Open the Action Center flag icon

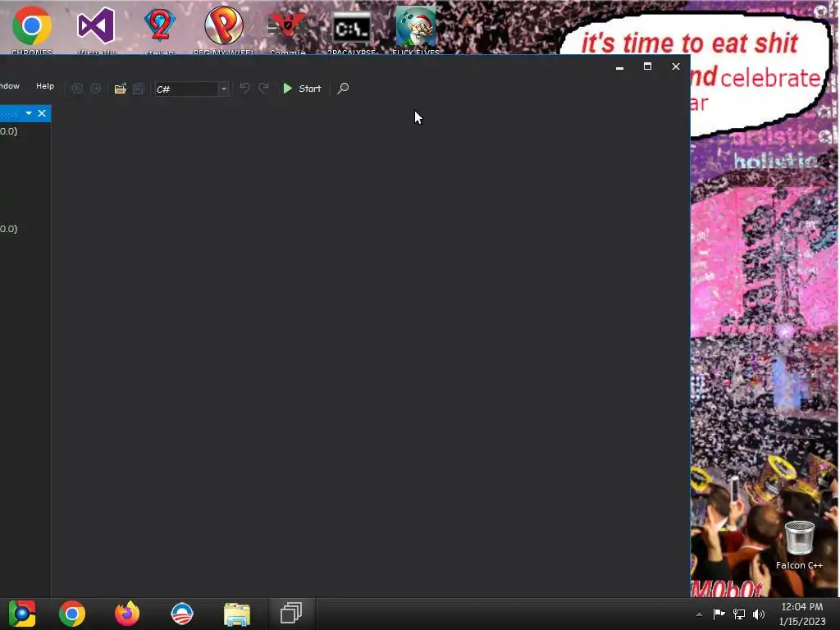click(x=719, y=614)
